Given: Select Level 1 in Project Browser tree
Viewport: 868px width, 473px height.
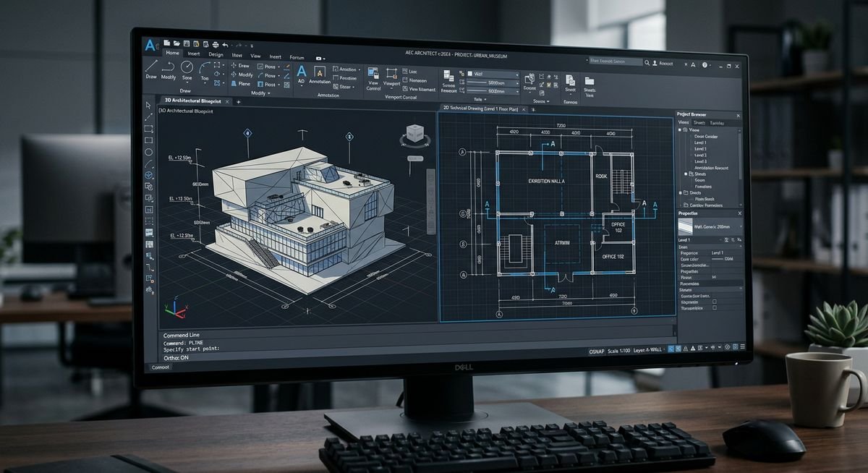Looking at the screenshot, I should point(700,142).
